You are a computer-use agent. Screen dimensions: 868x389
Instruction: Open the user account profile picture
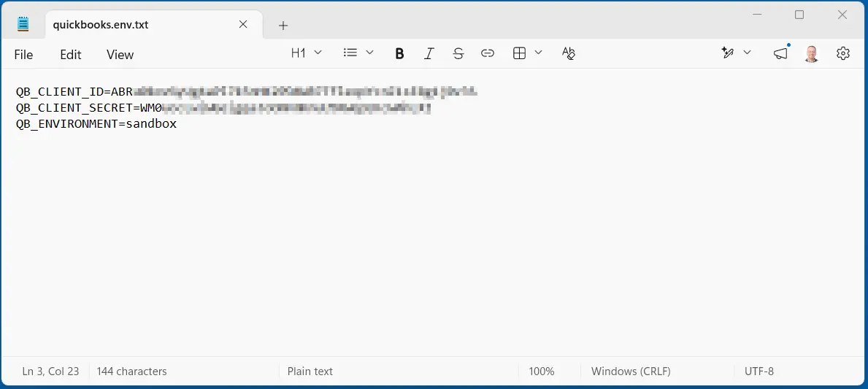pos(812,54)
